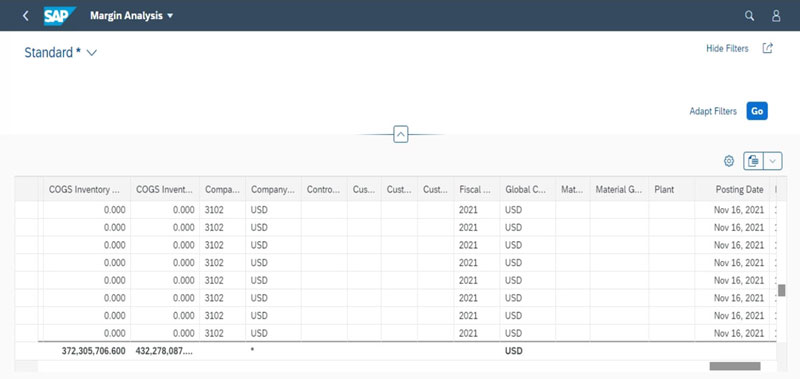Viewport: 800px width, 379px height.
Task: Click the Go button
Action: click(757, 111)
